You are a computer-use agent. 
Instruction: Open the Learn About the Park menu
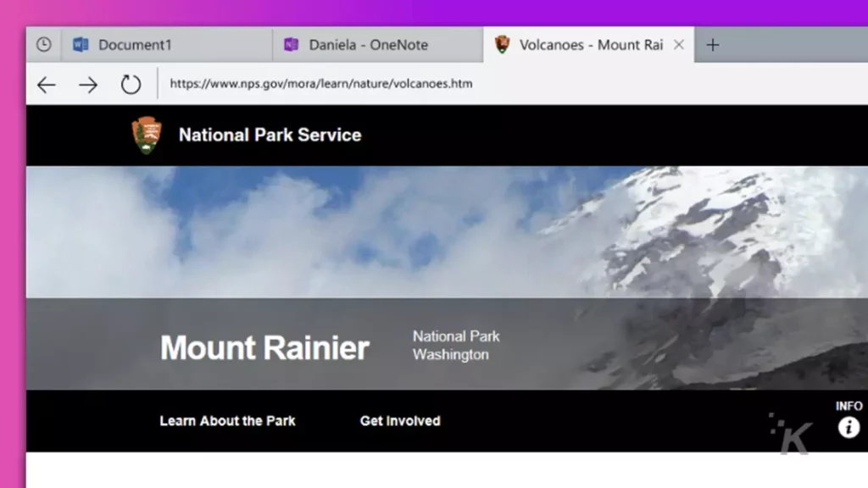point(227,421)
